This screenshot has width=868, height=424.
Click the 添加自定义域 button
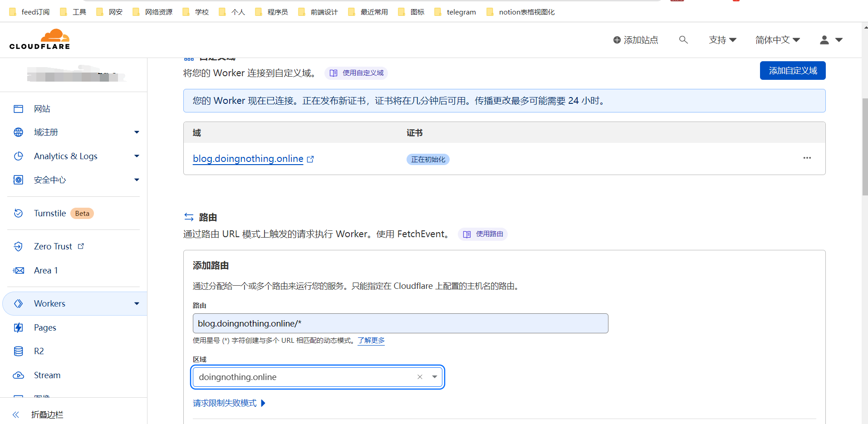(x=792, y=71)
